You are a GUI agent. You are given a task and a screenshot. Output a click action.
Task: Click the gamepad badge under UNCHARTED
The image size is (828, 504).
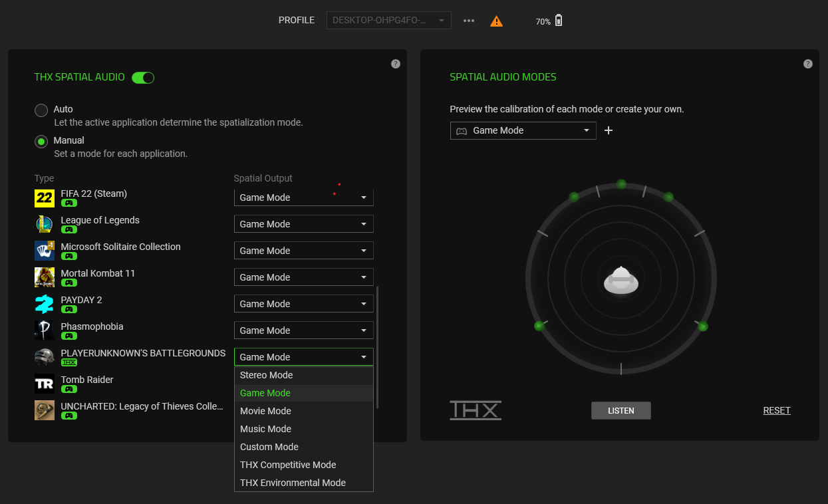point(69,416)
